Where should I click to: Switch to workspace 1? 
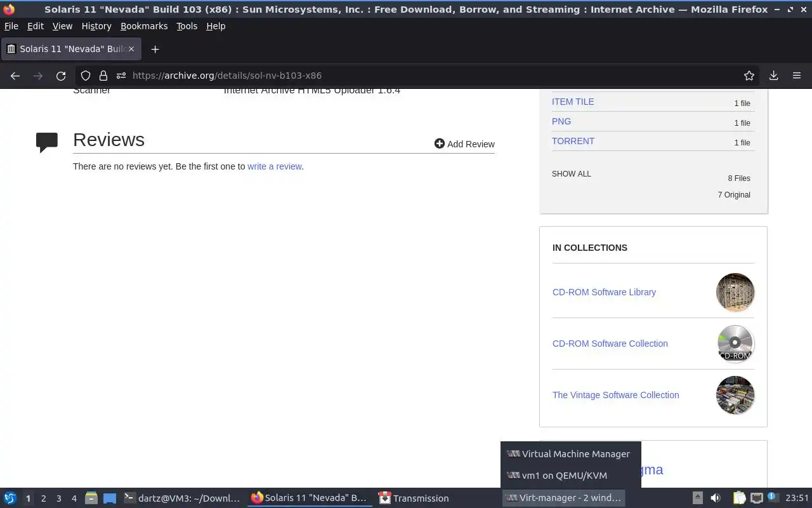point(28,498)
